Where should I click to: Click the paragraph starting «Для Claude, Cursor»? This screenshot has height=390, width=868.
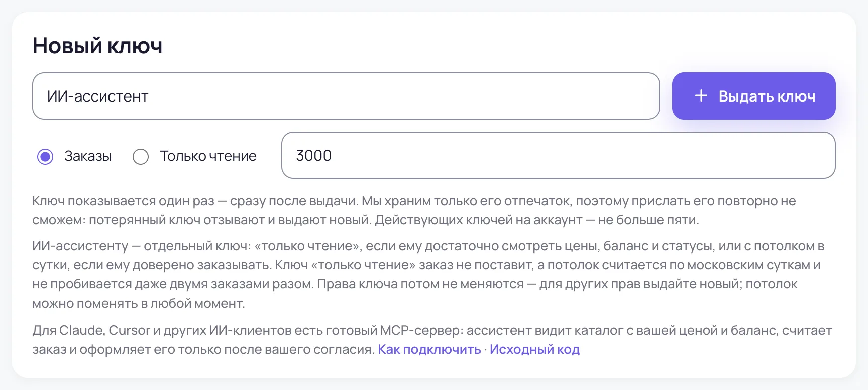[x=432, y=340]
